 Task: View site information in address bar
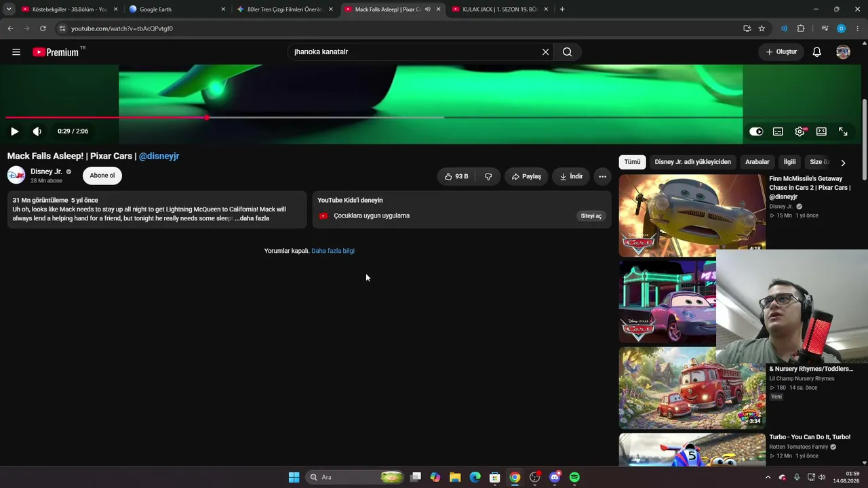[x=62, y=28]
